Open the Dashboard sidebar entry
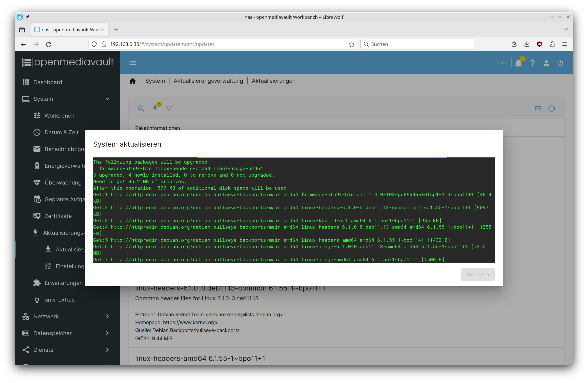 tap(67, 82)
